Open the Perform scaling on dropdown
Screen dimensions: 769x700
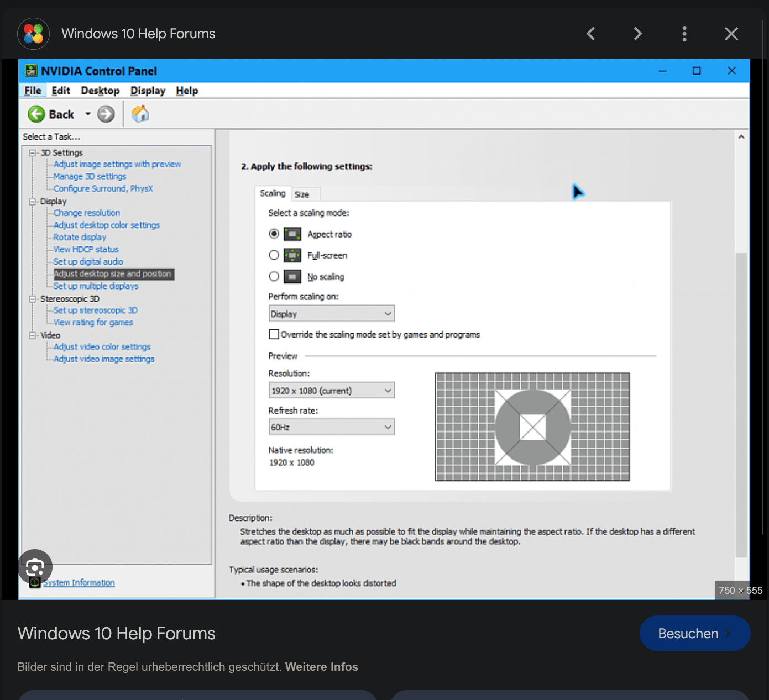point(332,314)
